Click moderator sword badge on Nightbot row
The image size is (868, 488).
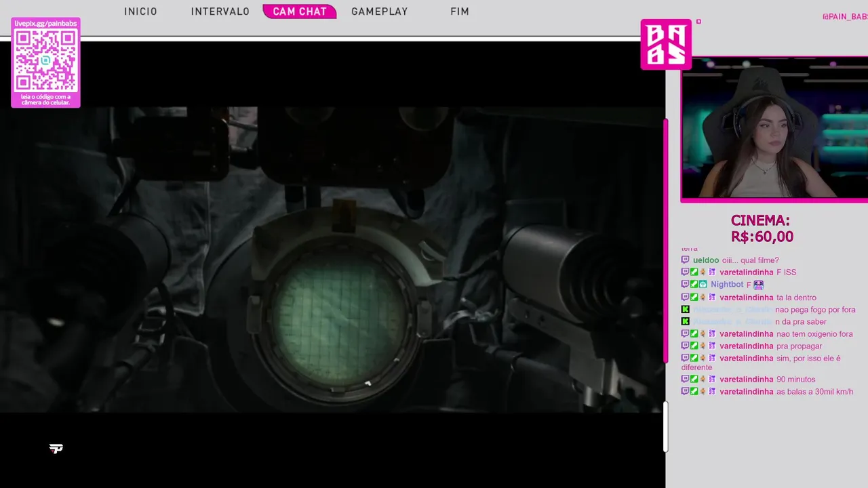pyautogui.click(x=694, y=285)
